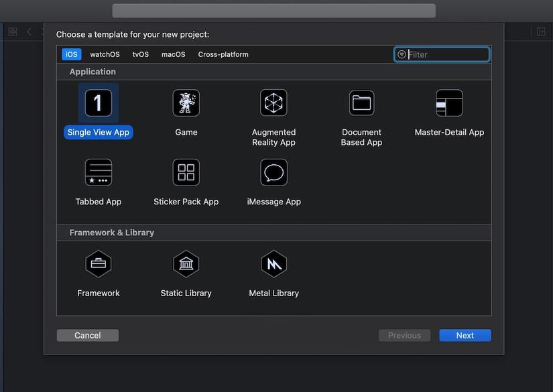Show Cross-platform templates tab

(223, 54)
